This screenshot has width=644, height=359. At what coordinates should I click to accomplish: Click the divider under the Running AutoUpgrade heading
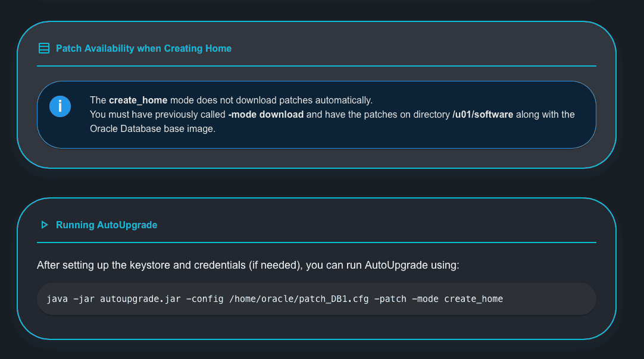(316, 243)
